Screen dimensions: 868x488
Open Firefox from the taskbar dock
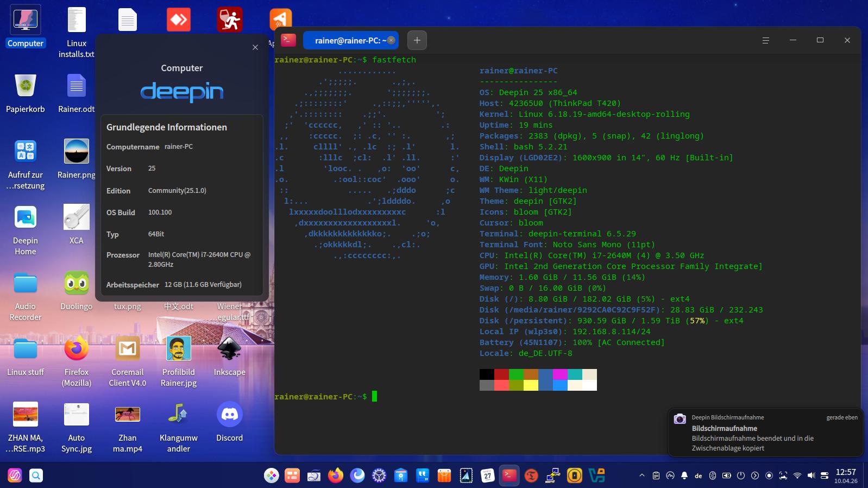point(336,476)
